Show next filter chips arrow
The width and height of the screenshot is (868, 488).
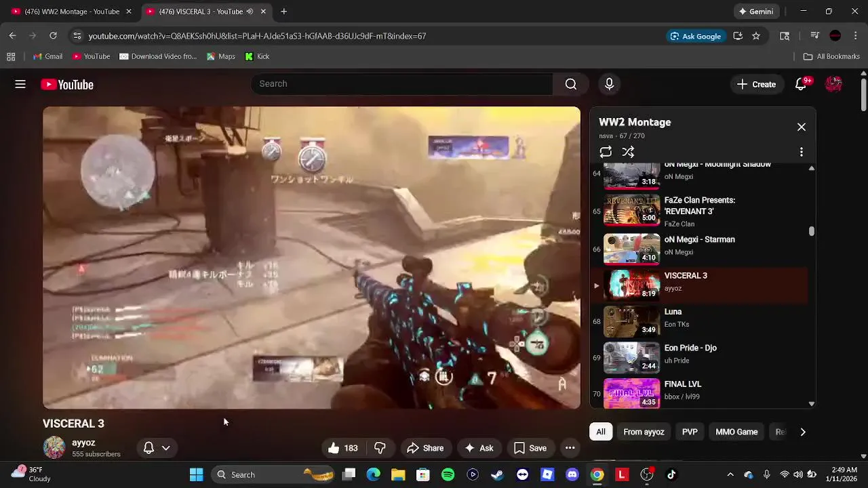click(x=803, y=432)
